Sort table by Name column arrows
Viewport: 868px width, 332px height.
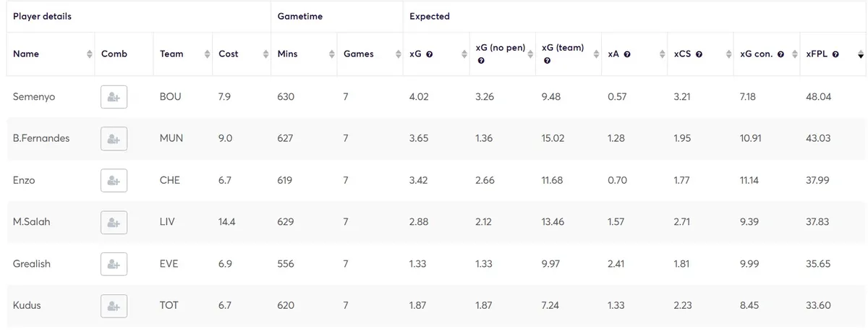[x=90, y=54]
